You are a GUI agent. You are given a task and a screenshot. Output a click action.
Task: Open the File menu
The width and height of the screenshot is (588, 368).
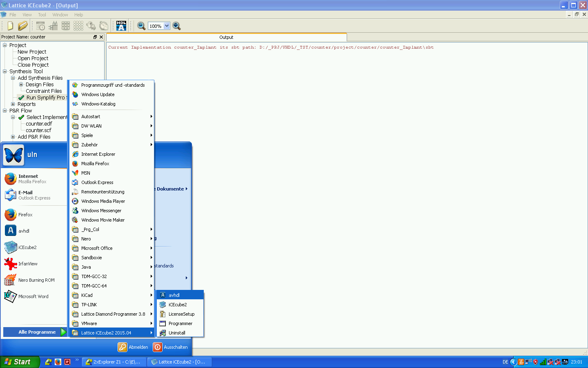click(13, 15)
